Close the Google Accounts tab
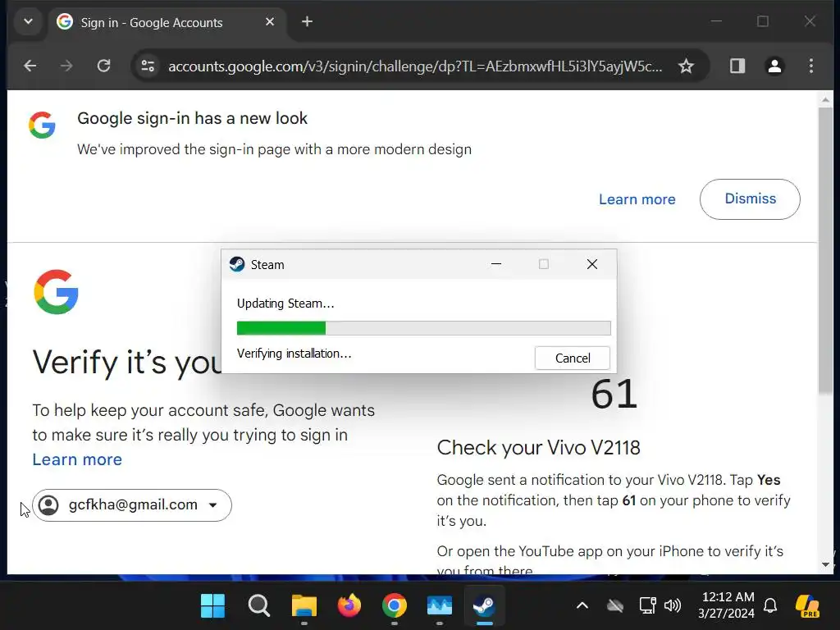Viewport: 840px width, 630px height. tap(269, 22)
